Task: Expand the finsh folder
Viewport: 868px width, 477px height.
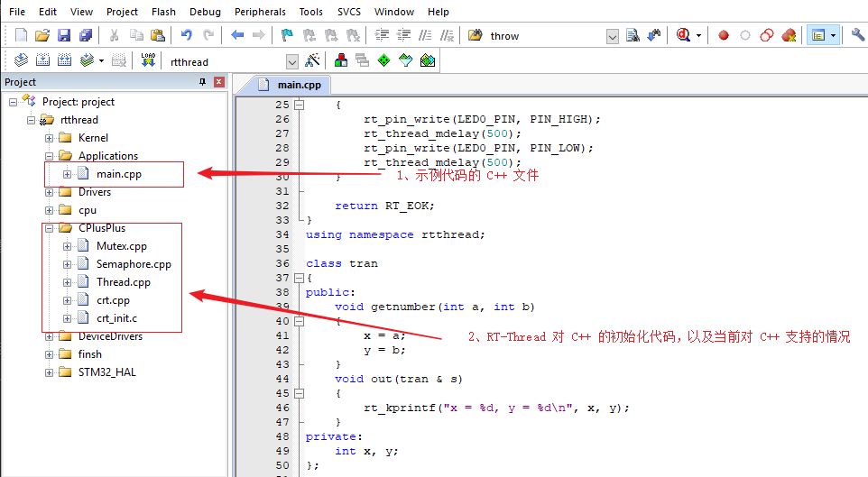Action: [50, 354]
